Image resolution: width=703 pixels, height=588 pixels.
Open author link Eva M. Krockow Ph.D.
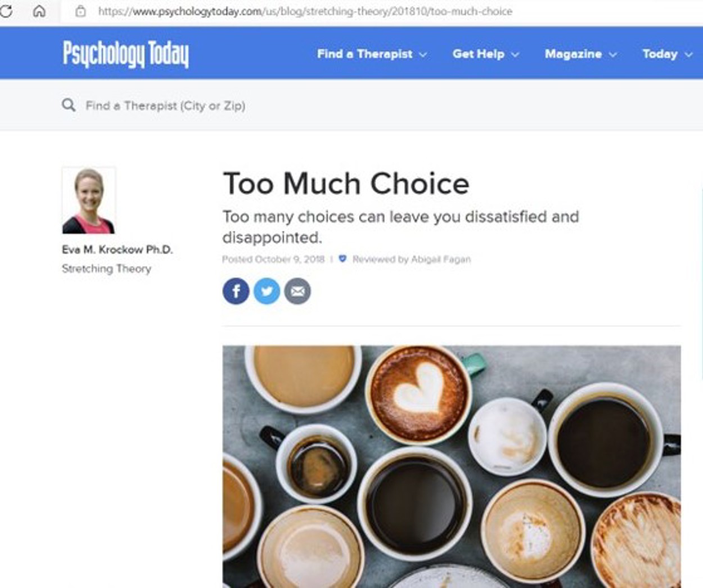(x=117, y=249)
